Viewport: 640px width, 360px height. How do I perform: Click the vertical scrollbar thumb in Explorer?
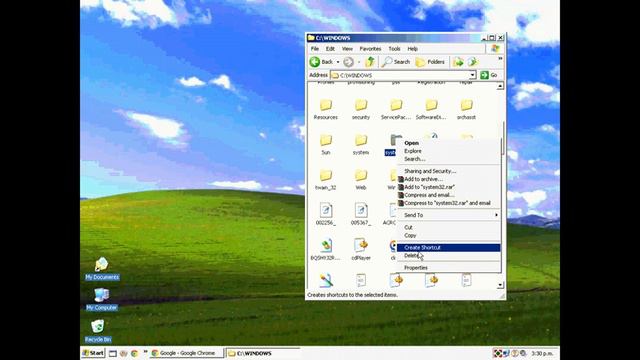click(x=502, y=138)
